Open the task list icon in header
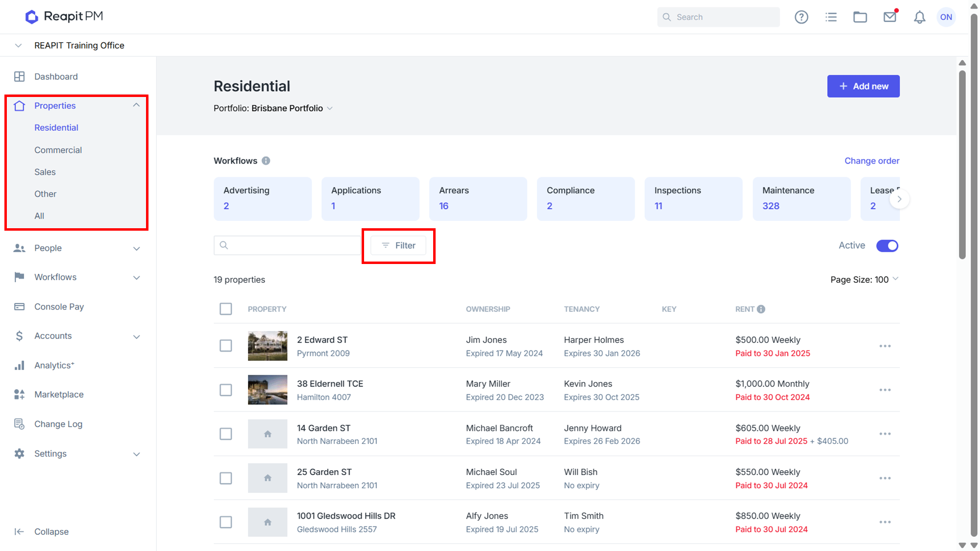This screenshot has width=980, height=551. tap(831, 17)
